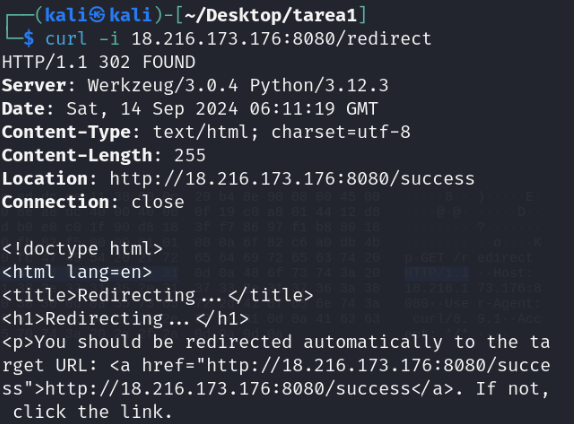Image resolution: width=576 pixels, height=424 pixels.
Task: Click the Content-Length value 255
Action: click(x=190, y=156)
